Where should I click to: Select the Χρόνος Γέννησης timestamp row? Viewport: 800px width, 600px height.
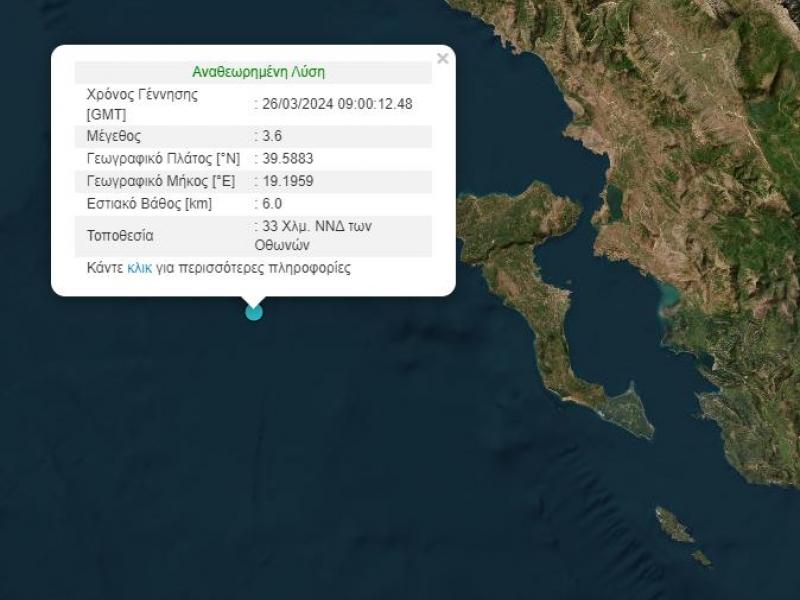click(x=150, y=100)
